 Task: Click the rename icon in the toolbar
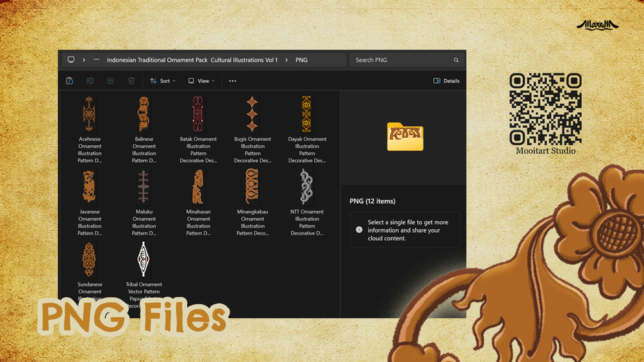90,81
